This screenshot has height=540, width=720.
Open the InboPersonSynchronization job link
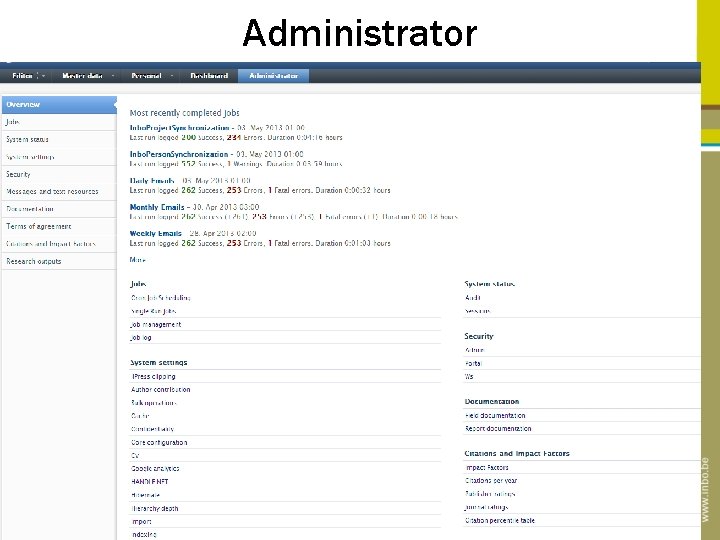click(x=179, y=154)
